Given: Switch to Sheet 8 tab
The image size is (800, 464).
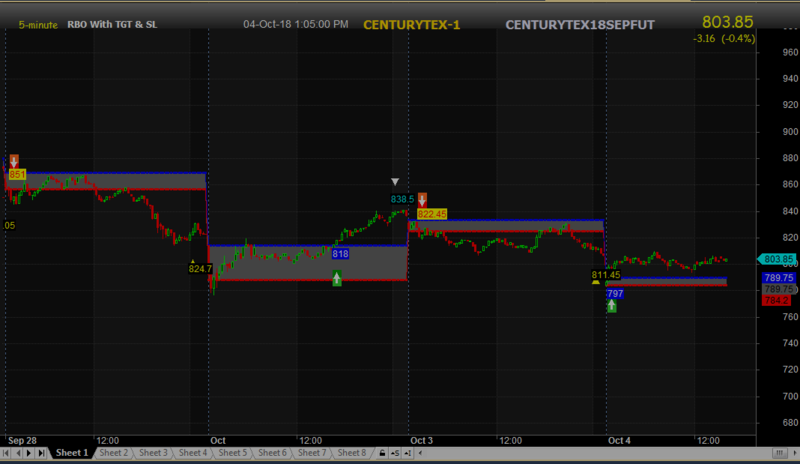Looking at the screenshot, I should 352,453.
